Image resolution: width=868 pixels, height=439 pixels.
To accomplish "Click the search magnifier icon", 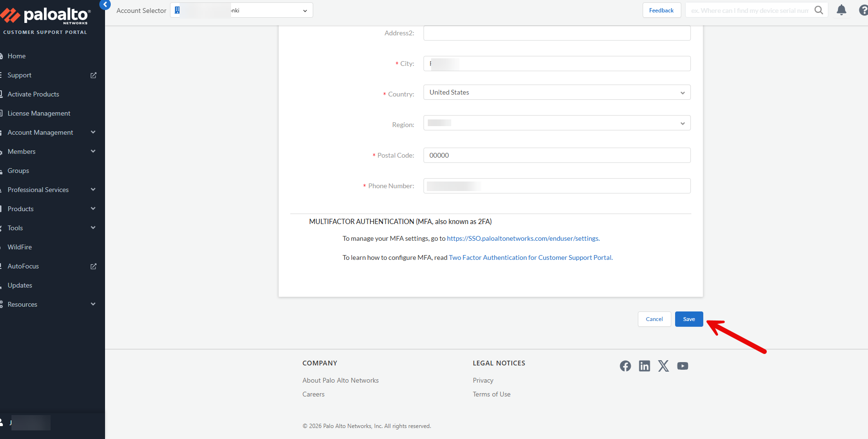I will 819,10.
